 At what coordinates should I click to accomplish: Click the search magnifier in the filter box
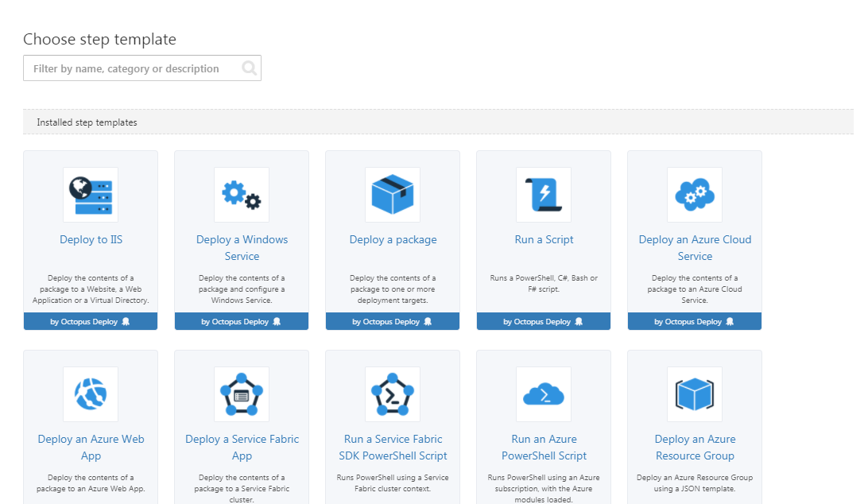249,68
